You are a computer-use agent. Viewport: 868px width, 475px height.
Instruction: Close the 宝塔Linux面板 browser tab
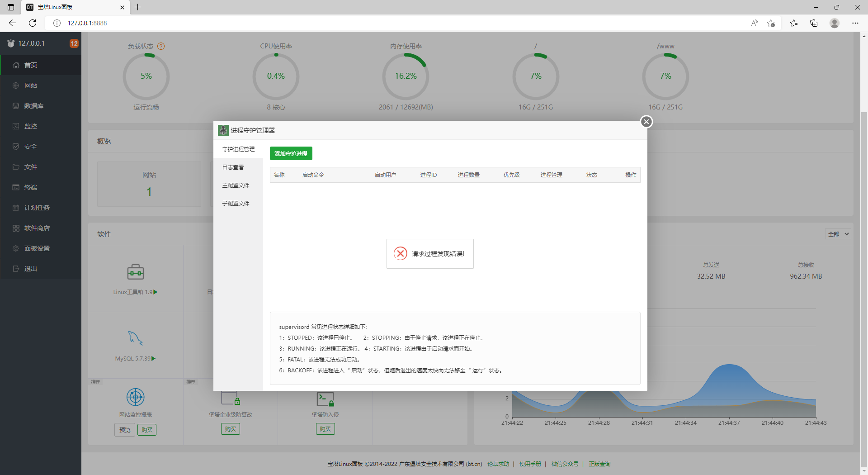[x=122, y=7]
